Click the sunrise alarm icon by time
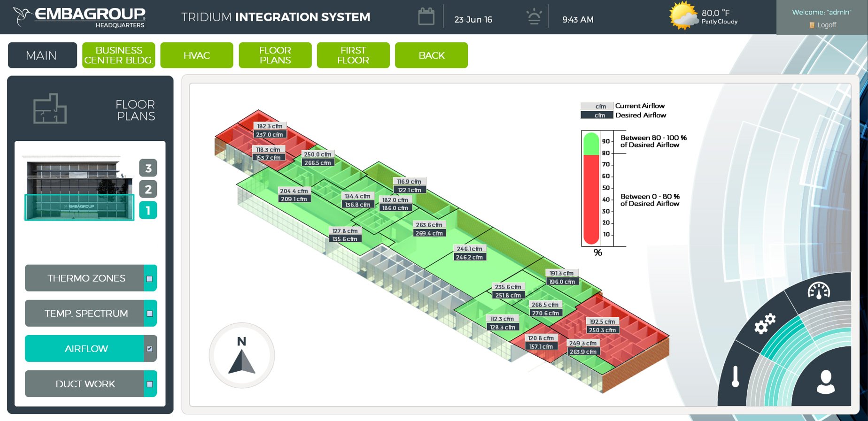 coord(534,16)
